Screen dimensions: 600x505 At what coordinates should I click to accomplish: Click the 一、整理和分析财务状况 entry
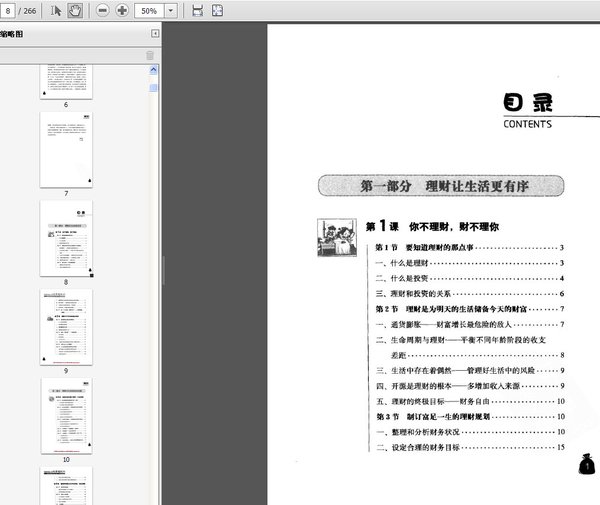(x=470, y=432)
